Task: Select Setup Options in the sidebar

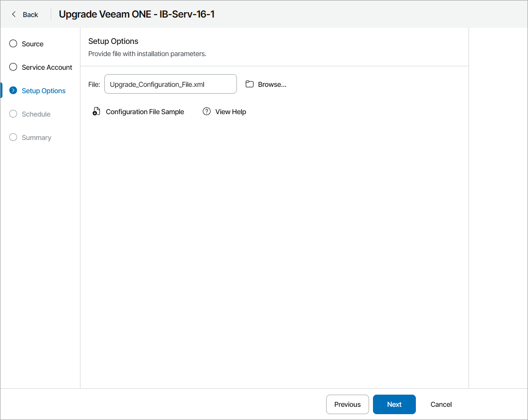Action: pyautogui.click(x=43, y=90)
